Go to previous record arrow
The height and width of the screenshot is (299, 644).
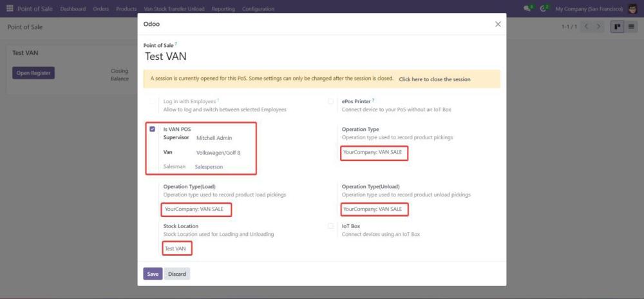[x=586, y=27]
